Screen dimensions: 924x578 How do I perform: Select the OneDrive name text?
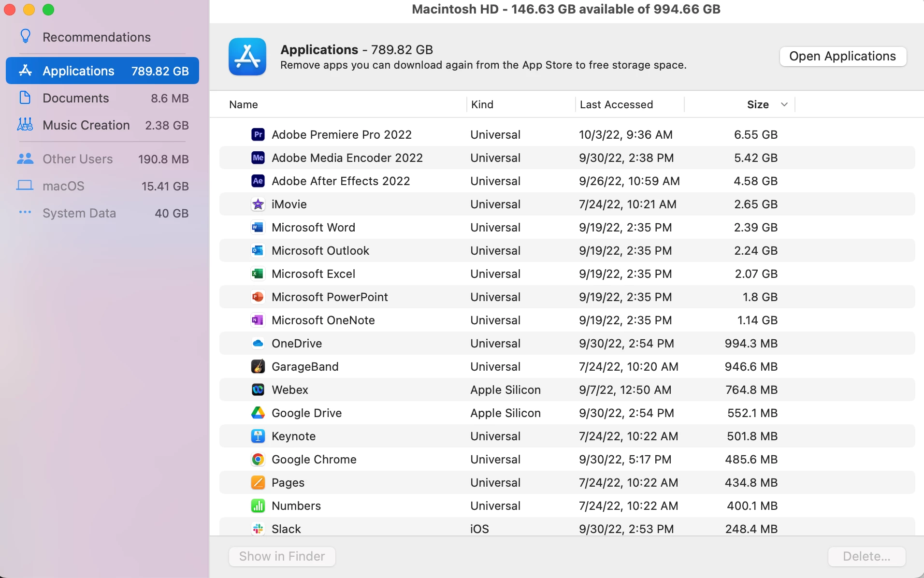coord(297,343)
